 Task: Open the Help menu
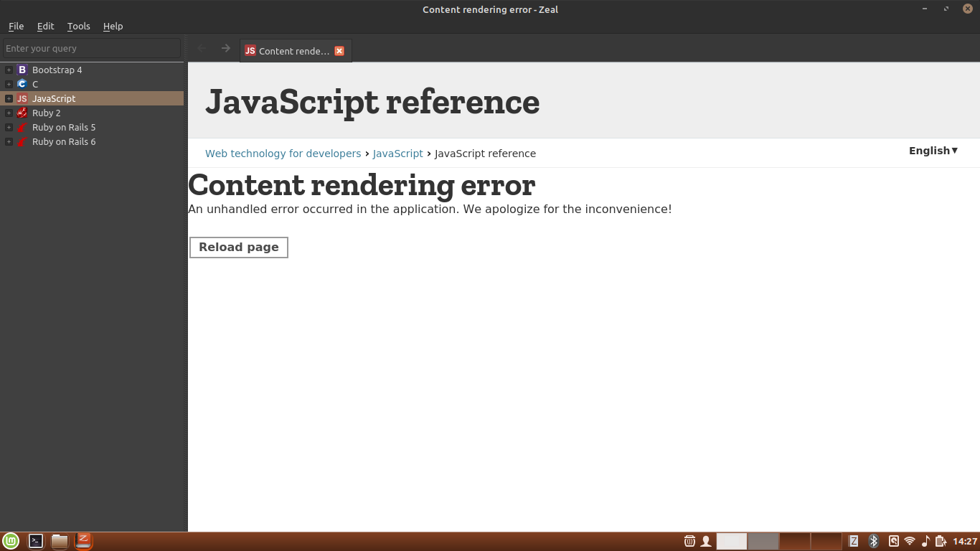pyautogui.click(x=113, y=26)
